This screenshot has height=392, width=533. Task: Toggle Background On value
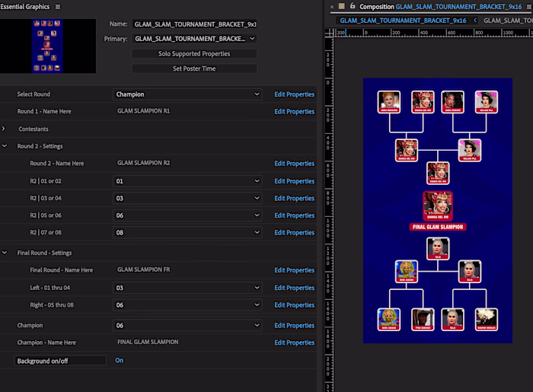(120, 360)
